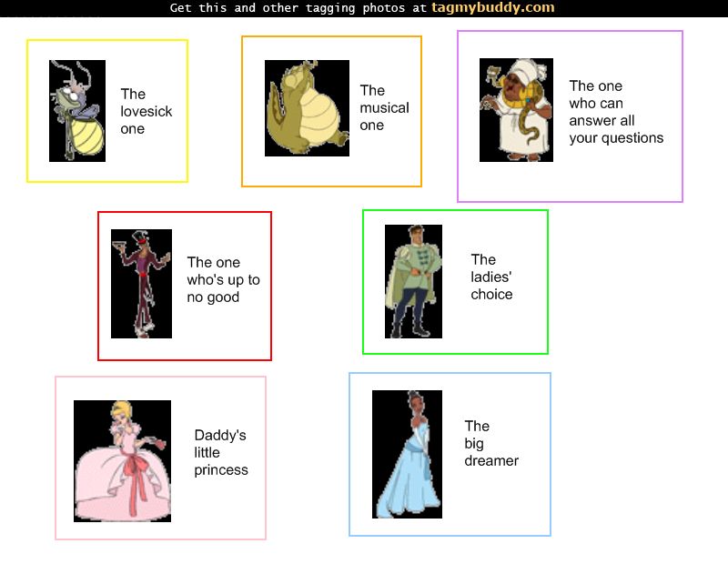Click the text "The big dreamer"
Screen dimensions: 728x564
pyautogui.click(x=491, y=443)
